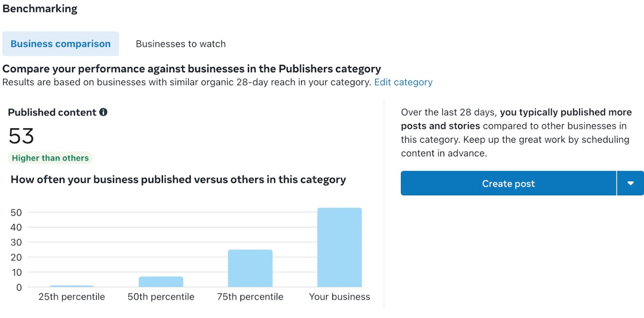Viewport: 644px width, 318px height.
Task: Click the "25th percentile" axis label
Action: pyautogui.click(x=72, y=297)
